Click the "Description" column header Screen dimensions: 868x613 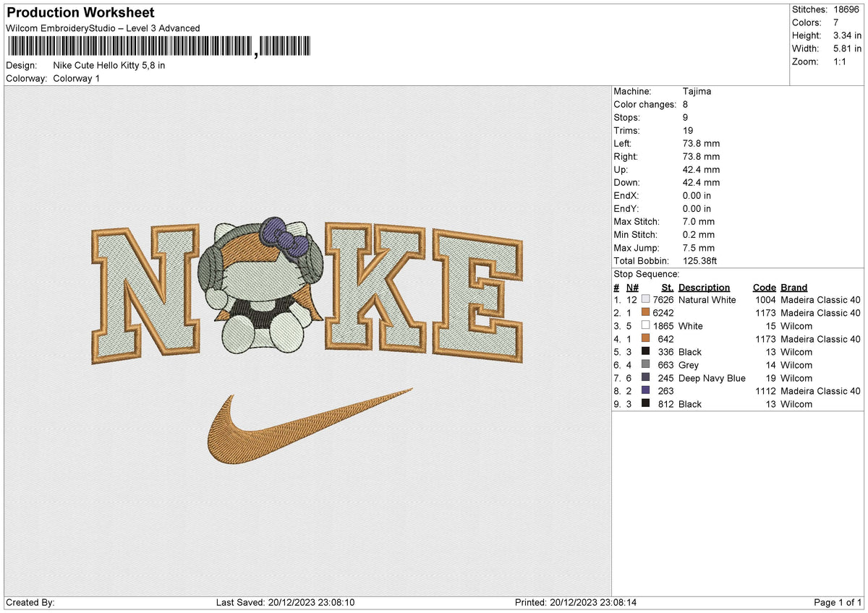pos(704,288)
